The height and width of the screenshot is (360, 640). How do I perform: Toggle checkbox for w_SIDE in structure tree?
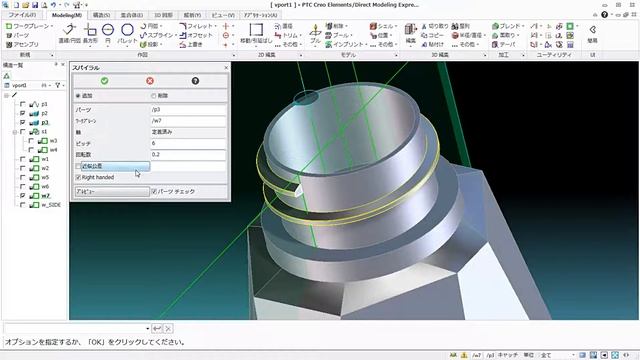pyautogui.click(x=23, y=205)
